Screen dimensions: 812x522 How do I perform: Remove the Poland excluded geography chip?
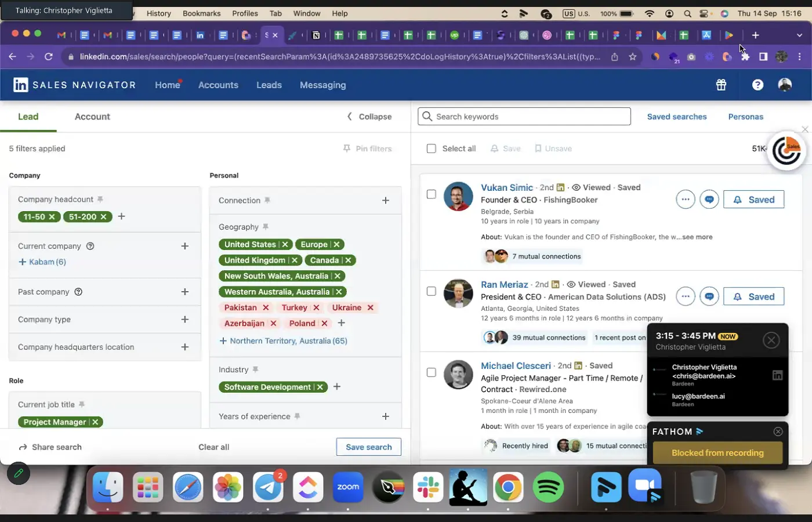click(x=324, y=323)
